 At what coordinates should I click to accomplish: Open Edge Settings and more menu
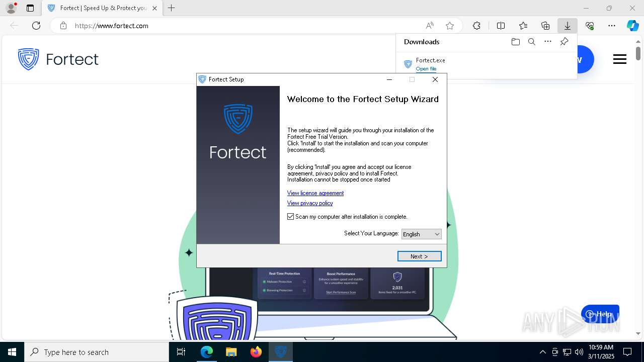(612, 26)
